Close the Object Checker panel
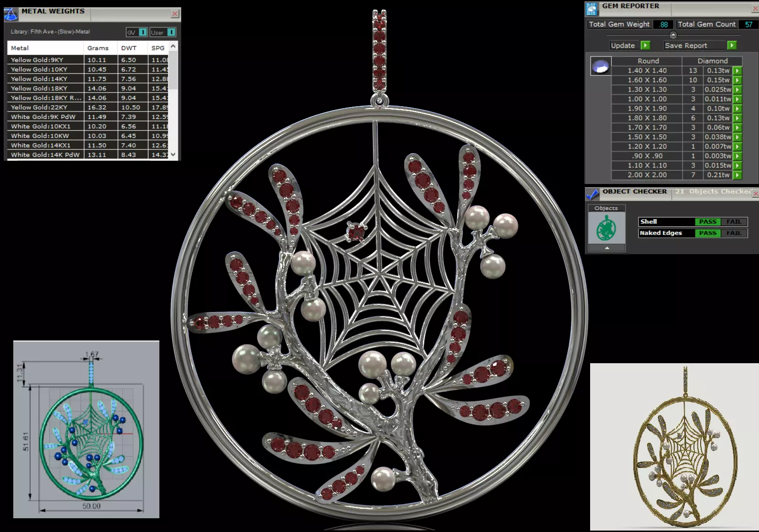This screenshot has width=759, height=532. 756,193
